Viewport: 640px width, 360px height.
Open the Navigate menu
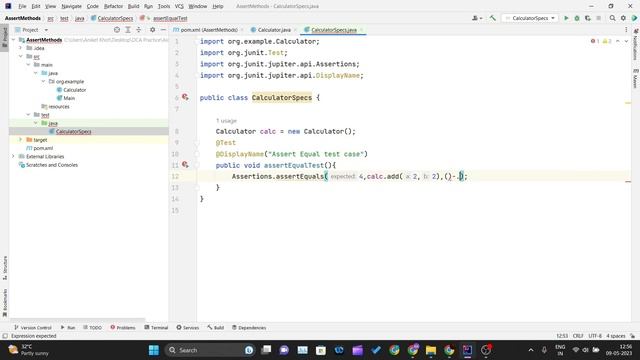pos(71,6)
